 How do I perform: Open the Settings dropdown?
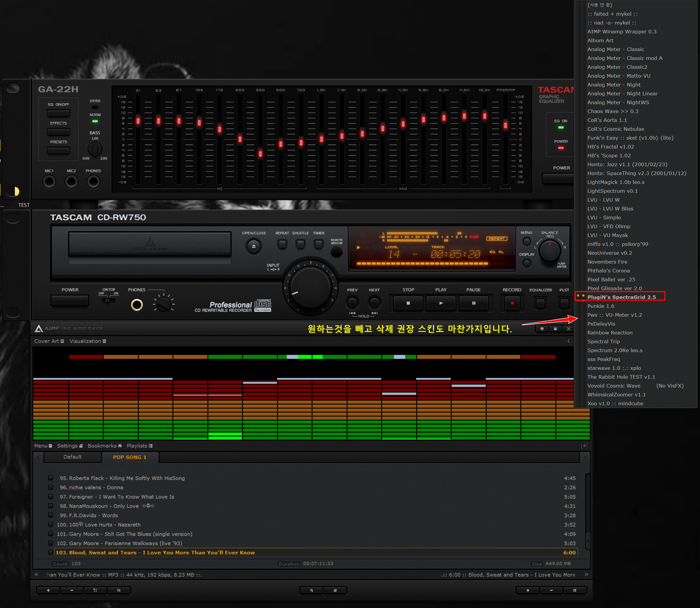tap(70, 446)
